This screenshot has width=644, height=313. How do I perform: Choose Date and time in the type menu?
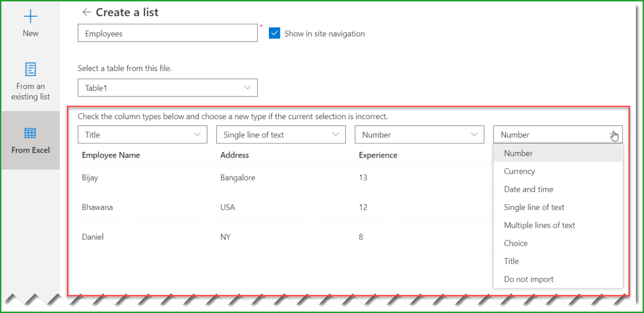[x=529, y=189]
